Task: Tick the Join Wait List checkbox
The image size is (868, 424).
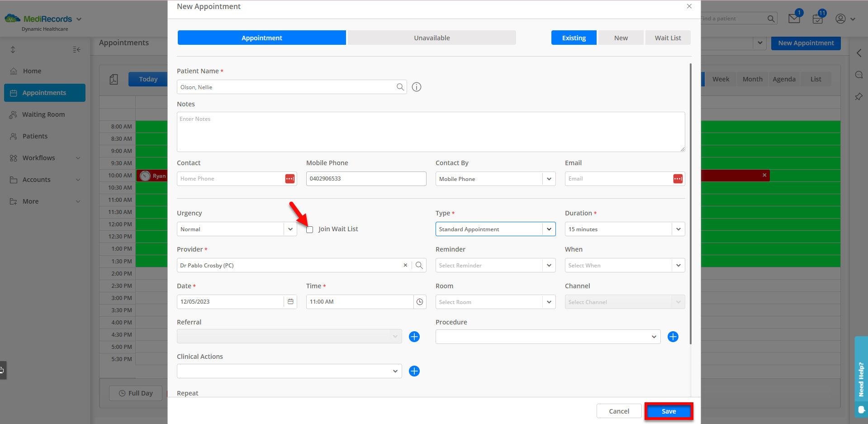Action: [x=310, y=229]
